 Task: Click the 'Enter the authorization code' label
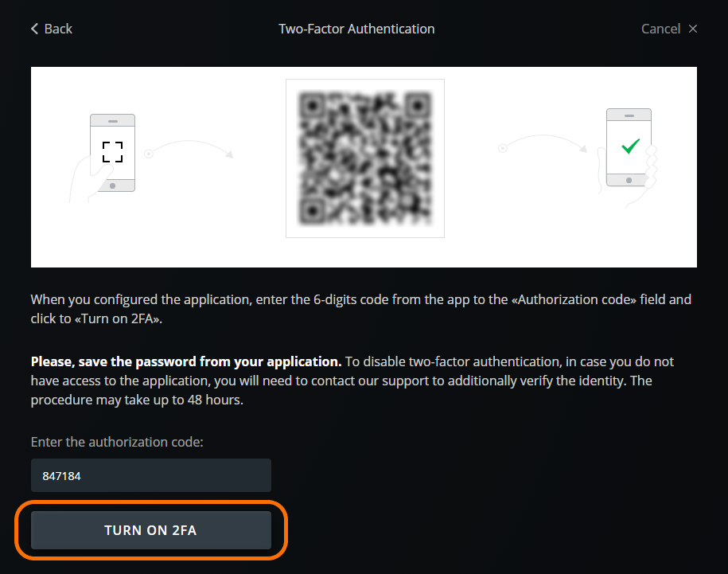point(117,442)
